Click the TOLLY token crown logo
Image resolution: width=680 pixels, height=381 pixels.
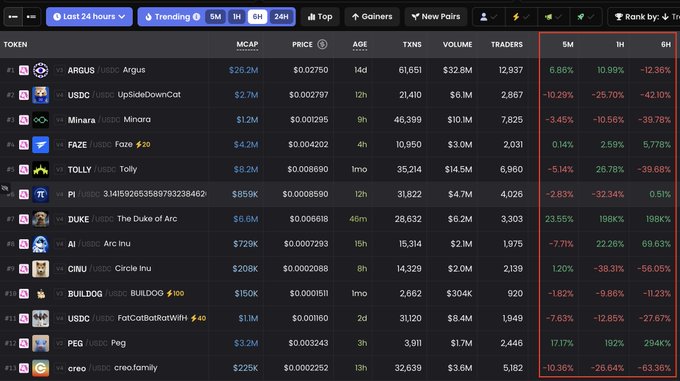pyautogui.click(x=40, y=169)
